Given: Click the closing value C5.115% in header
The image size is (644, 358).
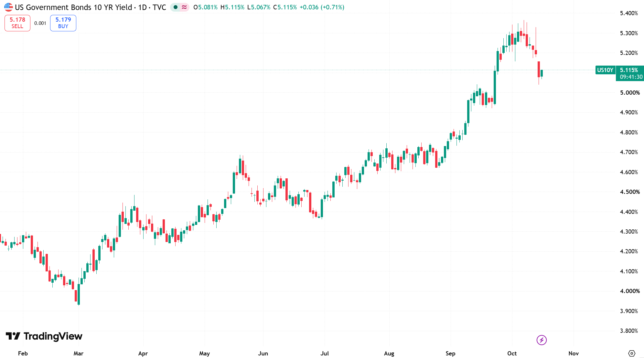Looking at the screenshot, I should tap(285, 7).
